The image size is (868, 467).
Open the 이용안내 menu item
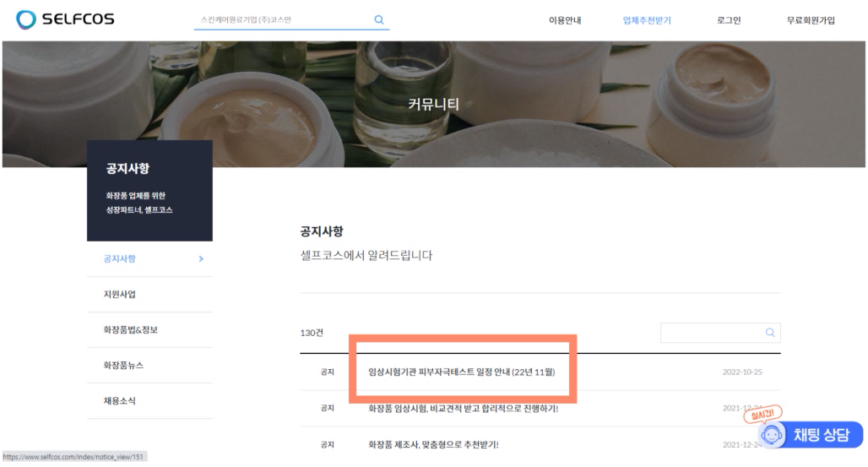pos(565,20)
